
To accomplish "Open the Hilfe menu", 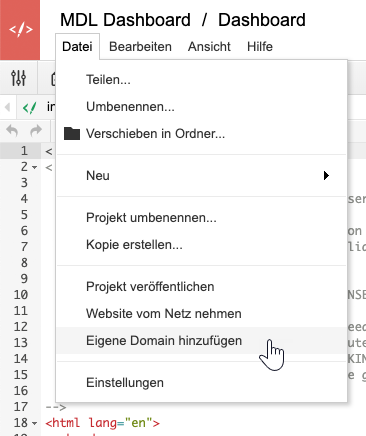I will click(260, 47).
